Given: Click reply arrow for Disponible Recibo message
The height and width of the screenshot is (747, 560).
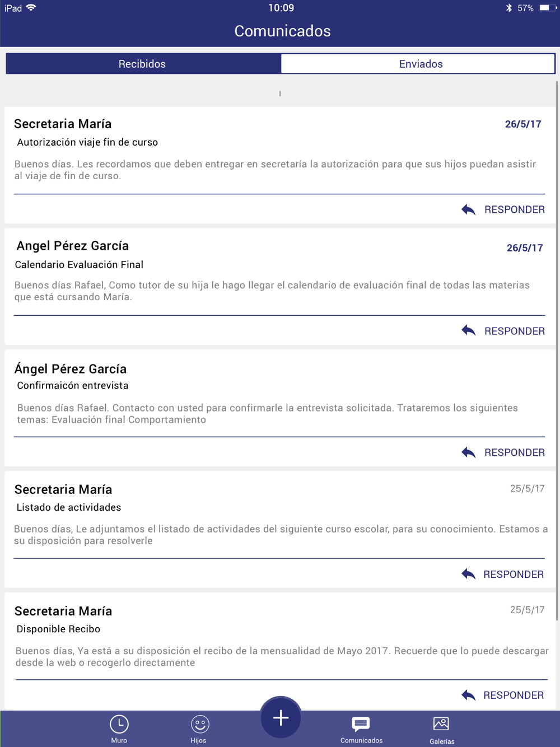Looking at the screenshot, I should pos(469,695).
